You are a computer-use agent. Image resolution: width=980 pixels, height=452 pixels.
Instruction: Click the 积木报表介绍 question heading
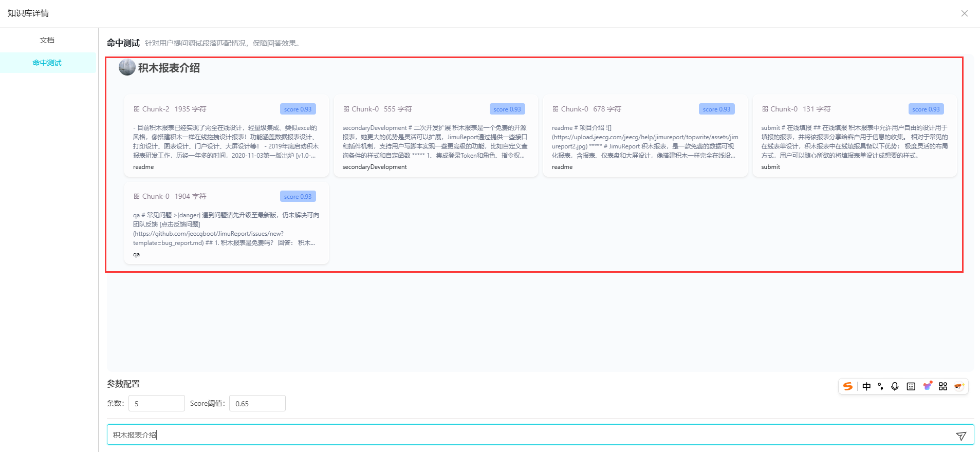coord(169,68)
